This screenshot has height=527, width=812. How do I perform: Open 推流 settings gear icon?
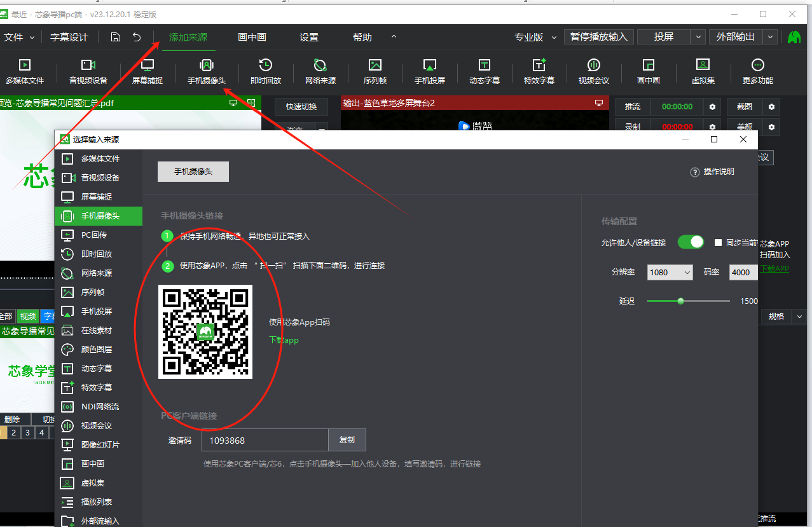(713, 107)
